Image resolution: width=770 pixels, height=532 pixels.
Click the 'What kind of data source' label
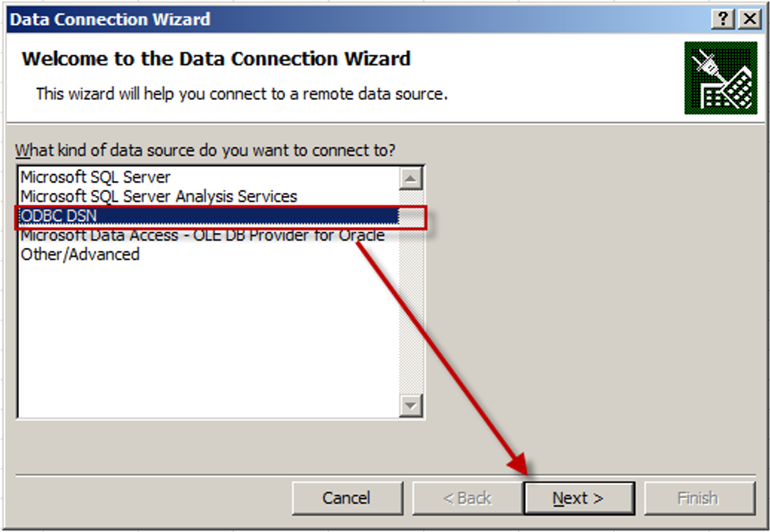(205, 150)
